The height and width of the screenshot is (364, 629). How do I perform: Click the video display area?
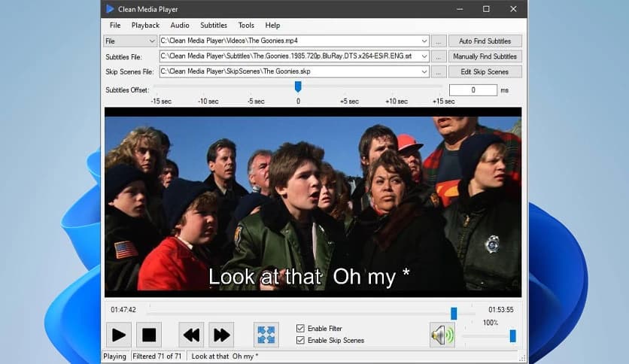pyautogui.click(x=313, y=202)
